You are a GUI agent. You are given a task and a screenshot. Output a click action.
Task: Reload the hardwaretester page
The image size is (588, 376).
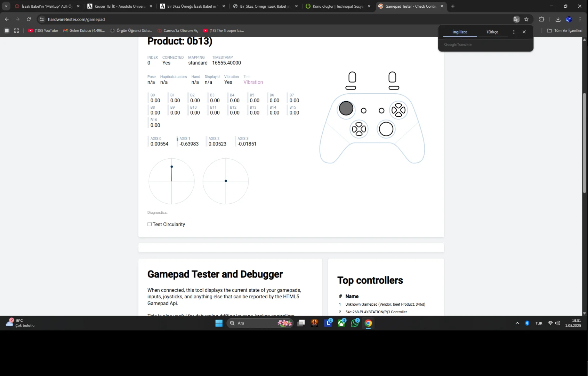click(29, 19)
